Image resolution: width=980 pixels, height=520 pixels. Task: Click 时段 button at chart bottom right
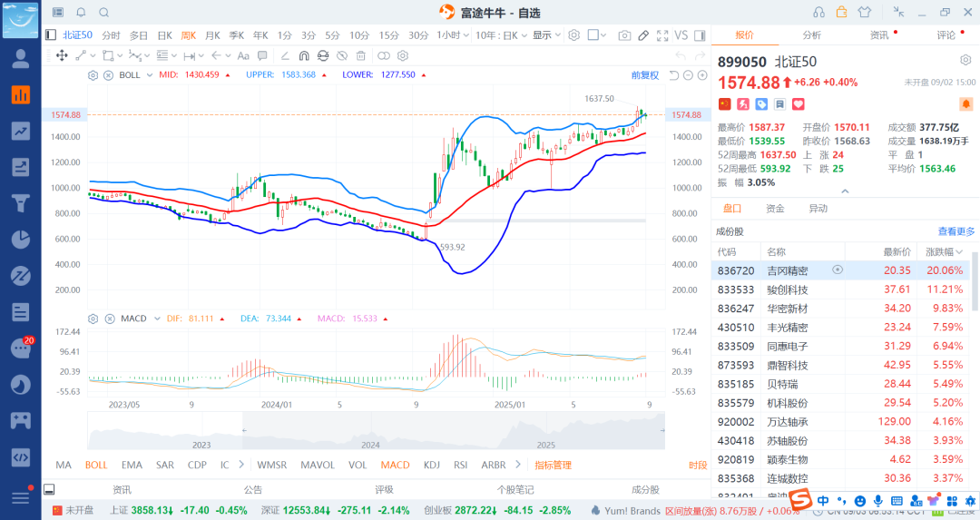pos(698,465)
